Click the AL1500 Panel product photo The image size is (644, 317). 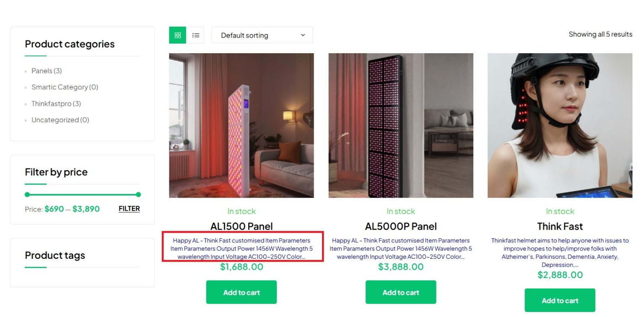241,125
